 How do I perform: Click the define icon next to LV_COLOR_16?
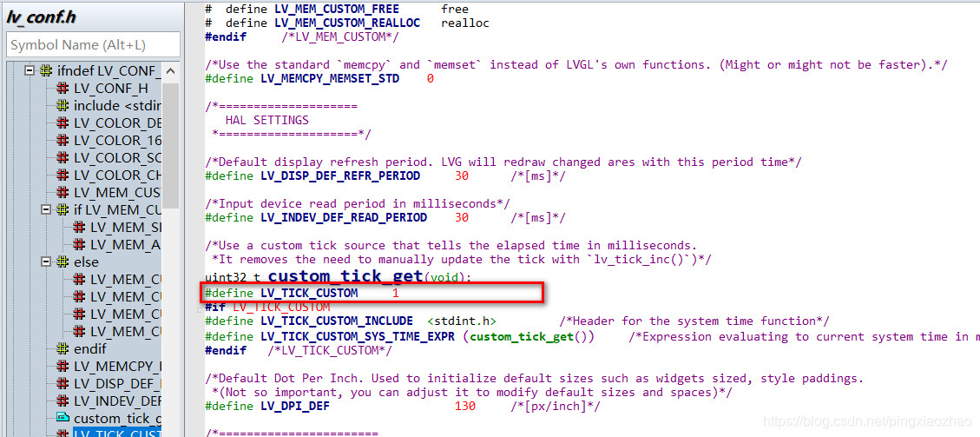62,140
